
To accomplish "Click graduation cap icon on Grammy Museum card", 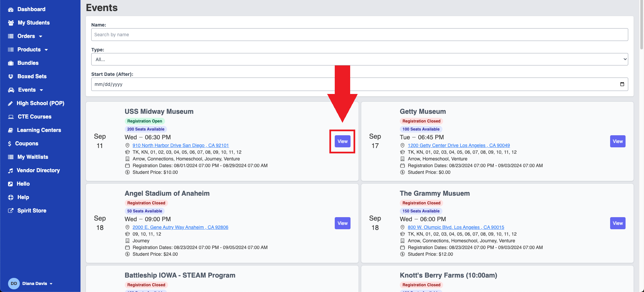I will [402, 234].
